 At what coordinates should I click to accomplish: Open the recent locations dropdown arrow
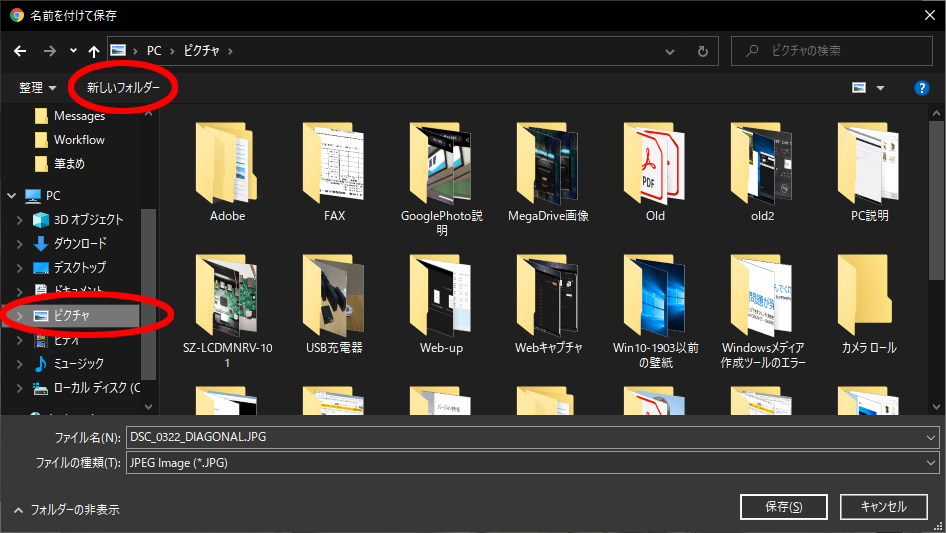(x=73, y=50)
